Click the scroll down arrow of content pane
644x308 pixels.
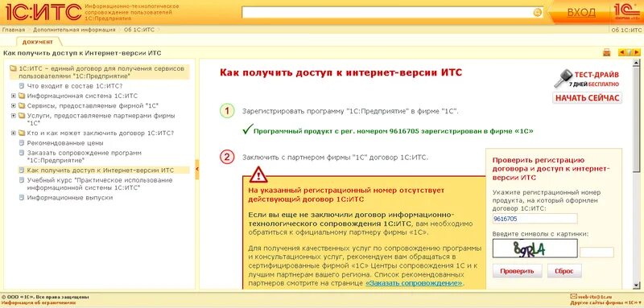point(637,285)
